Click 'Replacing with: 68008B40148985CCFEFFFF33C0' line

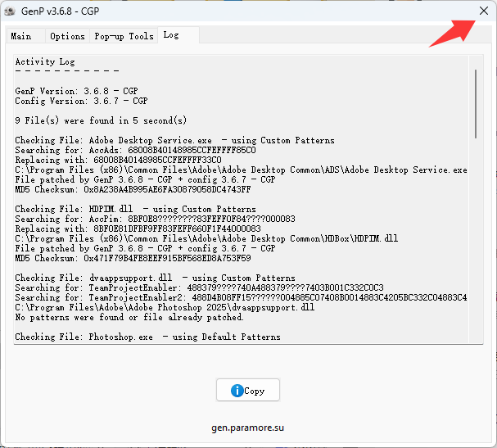pyautogui.click(x=118, y=160)
